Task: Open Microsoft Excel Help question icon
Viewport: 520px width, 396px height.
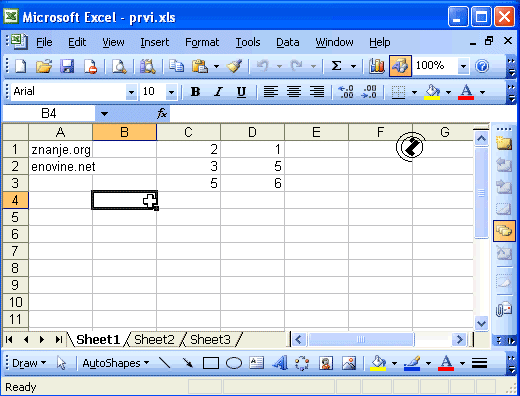Action: [x=482, y=66]
